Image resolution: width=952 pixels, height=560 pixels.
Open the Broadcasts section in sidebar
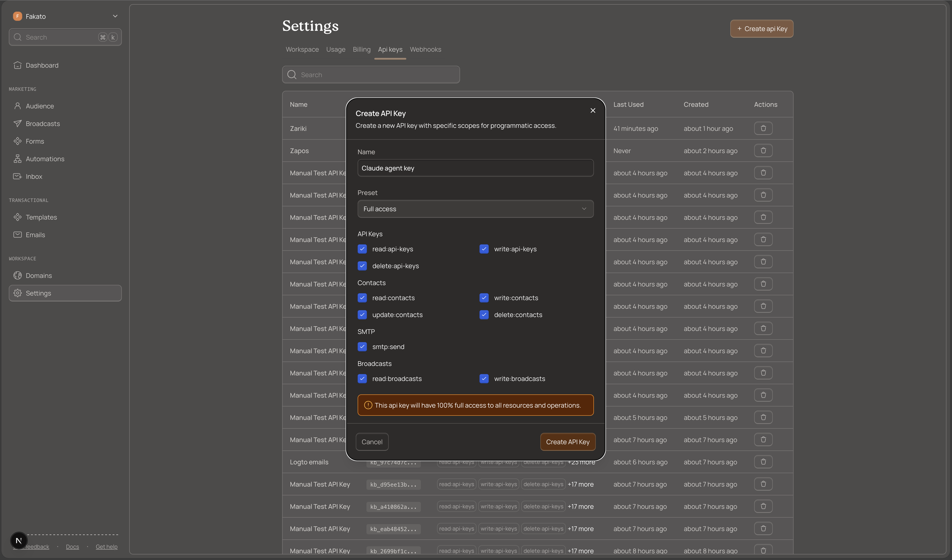click(43, 123)
